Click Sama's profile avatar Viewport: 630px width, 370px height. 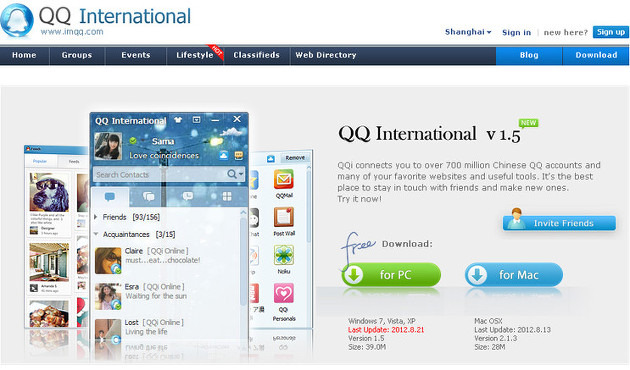point(108,147)
